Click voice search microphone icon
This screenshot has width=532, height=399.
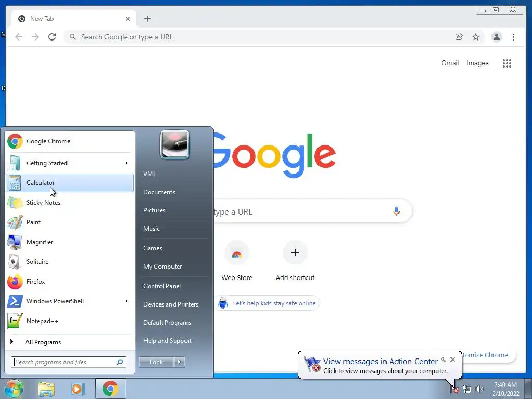pyautogui.click(x=396, y=211)
